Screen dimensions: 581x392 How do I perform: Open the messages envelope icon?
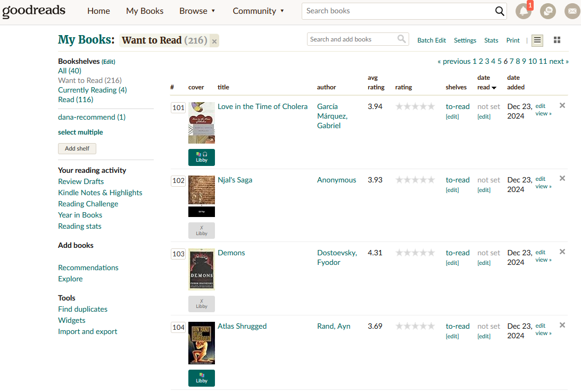[572, 11]
